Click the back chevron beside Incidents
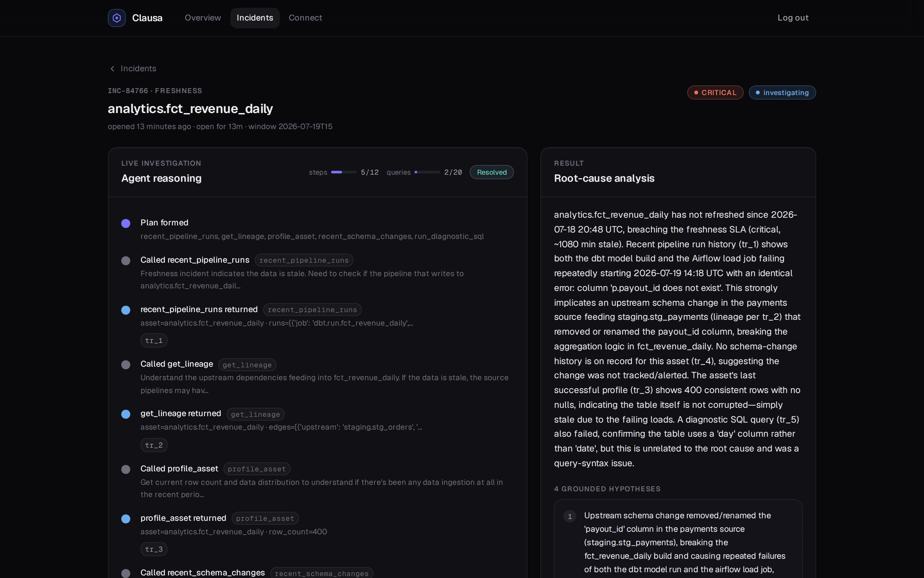 tap(112, 68)
